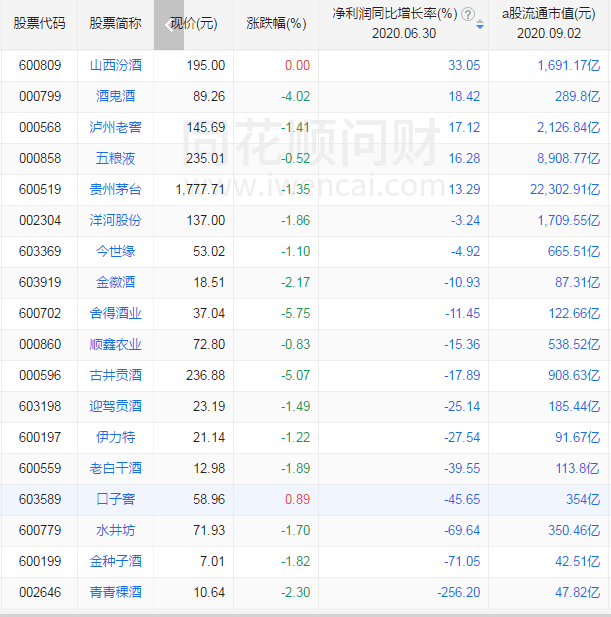Open the 泸州老窖 stock link
Screen dimensions: 611x617
[116, 127]
